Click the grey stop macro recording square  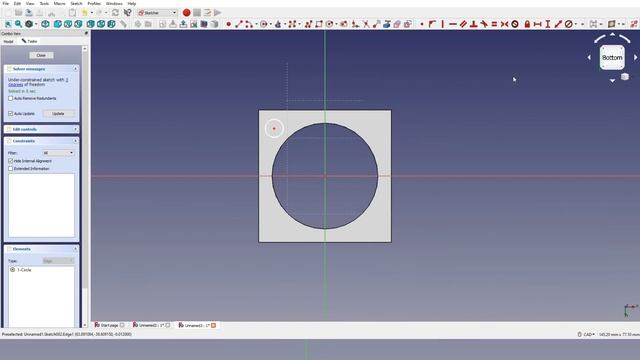[x=197, y=13]
